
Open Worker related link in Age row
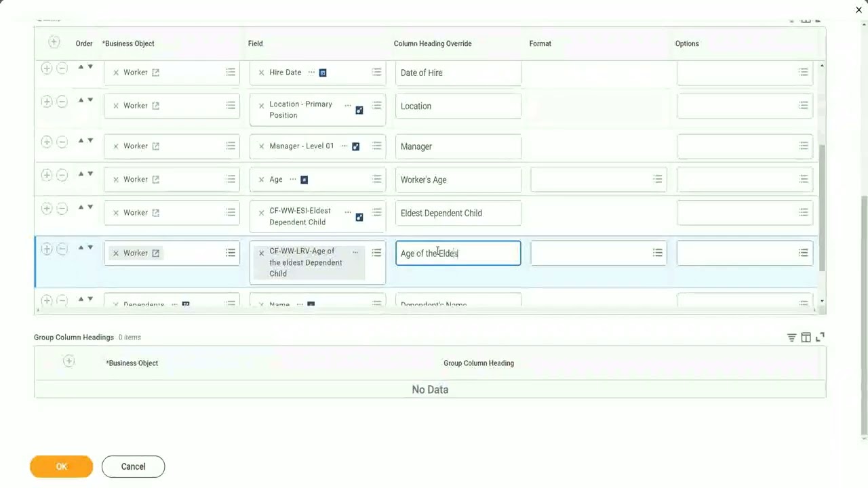[155, 180]
